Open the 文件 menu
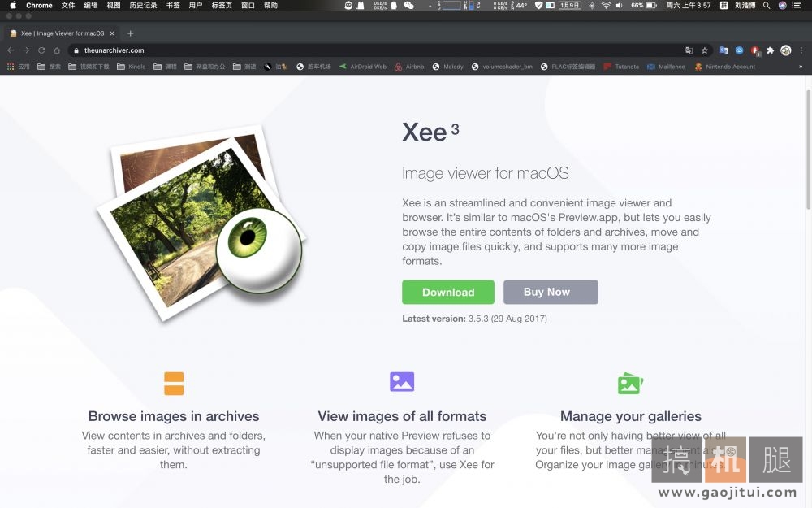Viewport: 812px width, 508px height. (x=68, y=5)
